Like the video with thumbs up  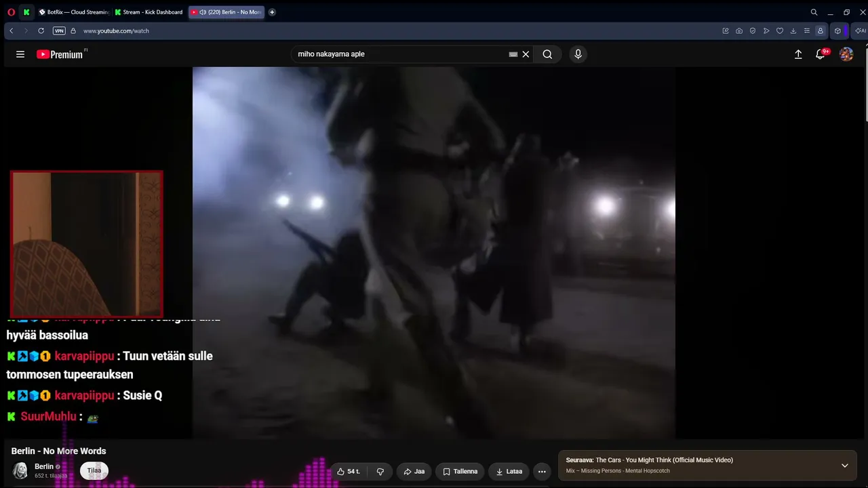pyautogui.click(x=349, y=472)
